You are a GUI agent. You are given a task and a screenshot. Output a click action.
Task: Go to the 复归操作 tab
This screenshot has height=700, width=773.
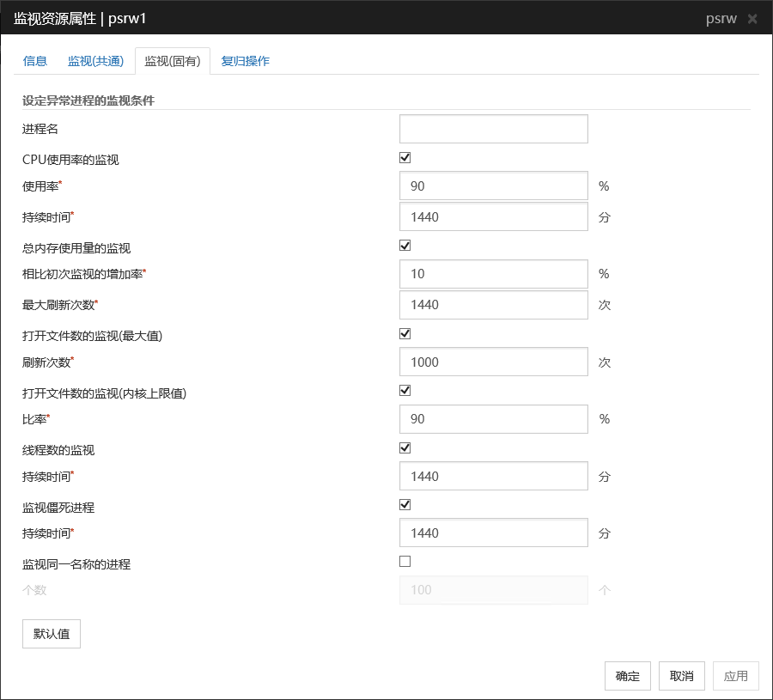tap(245, 61)
